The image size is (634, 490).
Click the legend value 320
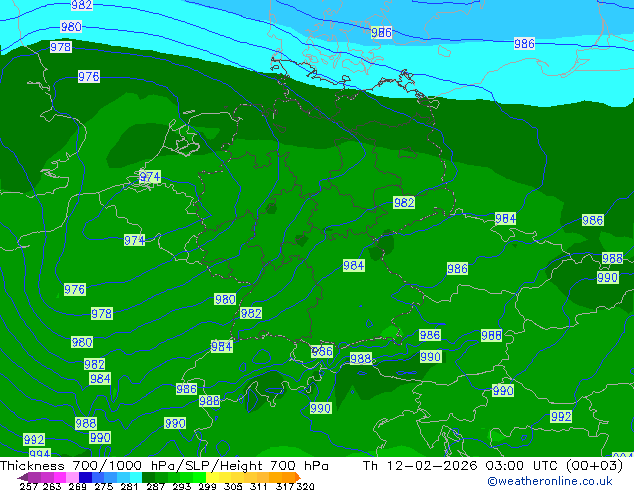click(x=305, y=486)
